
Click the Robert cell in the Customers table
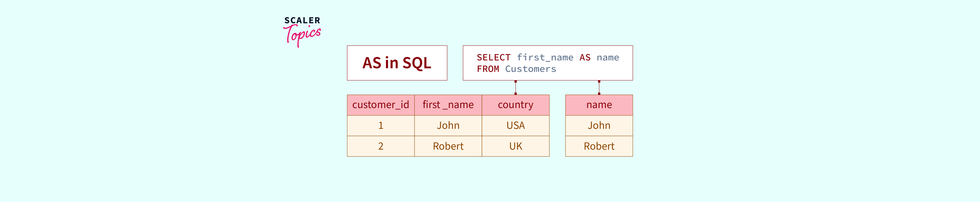[448, 146]
